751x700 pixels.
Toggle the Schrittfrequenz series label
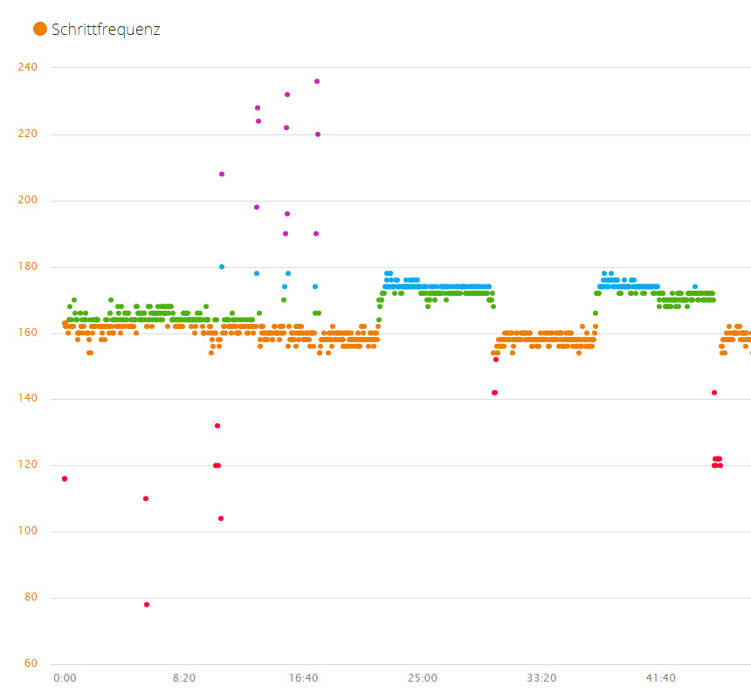106,30
